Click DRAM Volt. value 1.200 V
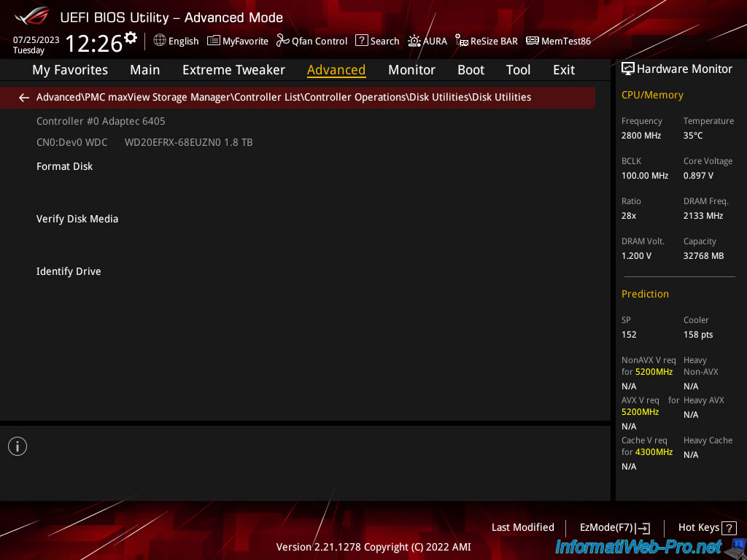Viewport: 747px width, 560px height. point(636,256)
